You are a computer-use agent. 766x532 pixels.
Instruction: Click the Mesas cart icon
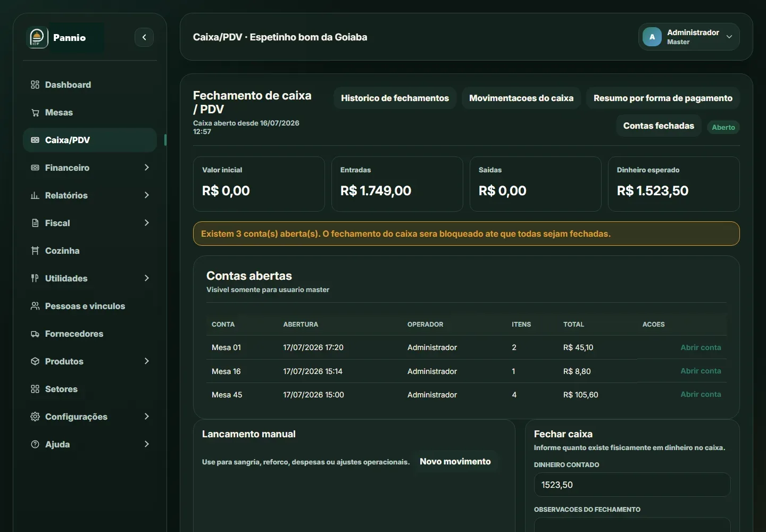35,112
